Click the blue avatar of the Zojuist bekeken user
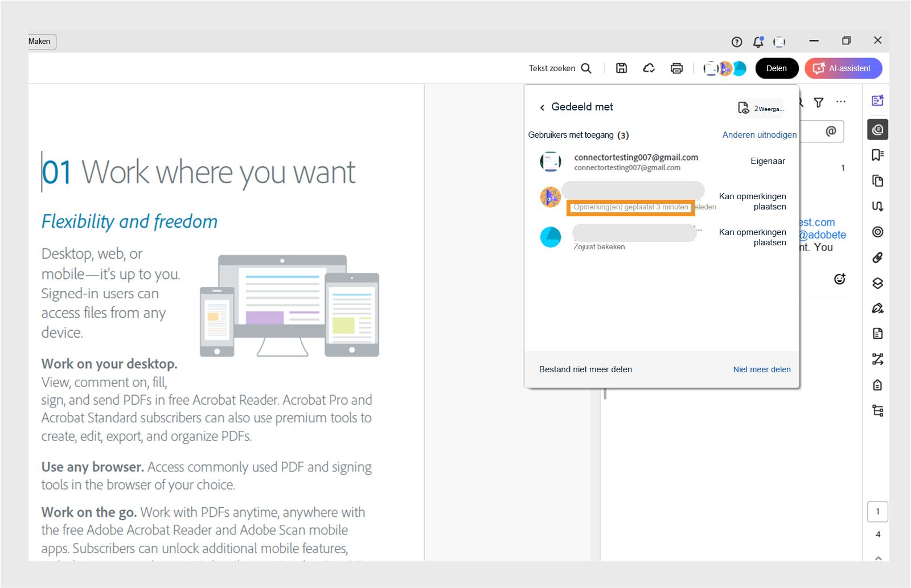This screenshot has width=911, height=588. [551, 237]
